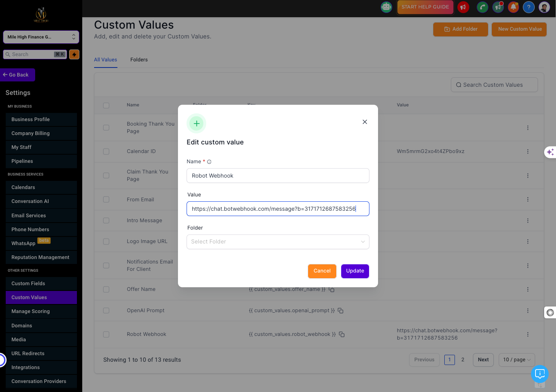Click the lightning quick actions icon
Viewport: 556px width, 392px height.
pos(74,54)
